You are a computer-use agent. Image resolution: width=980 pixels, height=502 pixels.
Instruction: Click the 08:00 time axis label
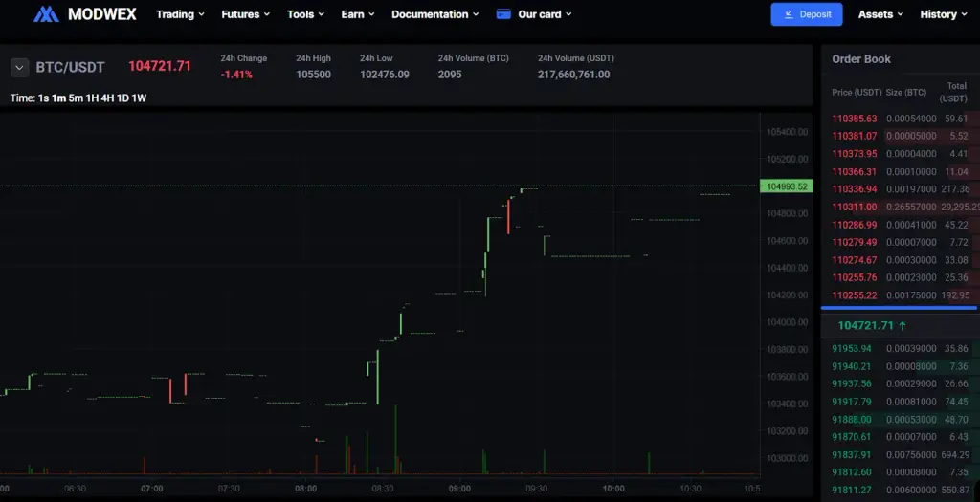tap(305, 489)
